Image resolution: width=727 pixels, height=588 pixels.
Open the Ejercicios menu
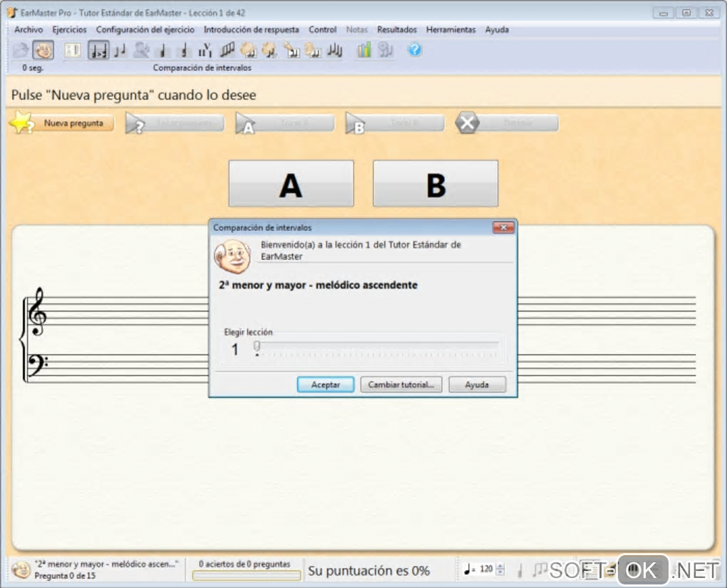69,30
